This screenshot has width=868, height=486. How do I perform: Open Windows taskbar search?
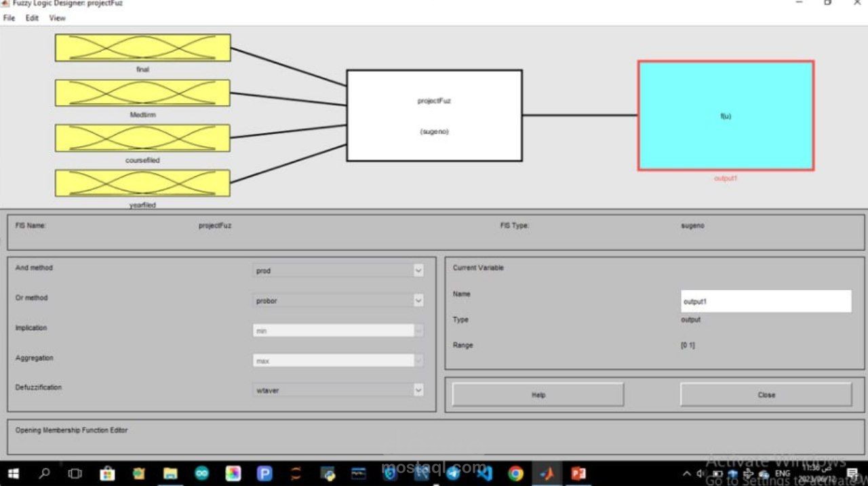click(44, 473)
